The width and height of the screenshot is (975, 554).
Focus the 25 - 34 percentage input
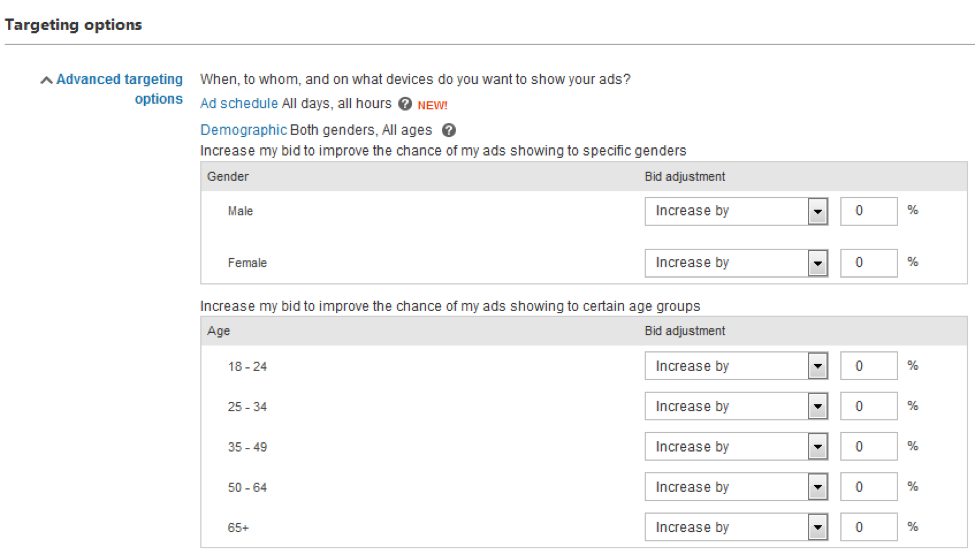(868, 407)
